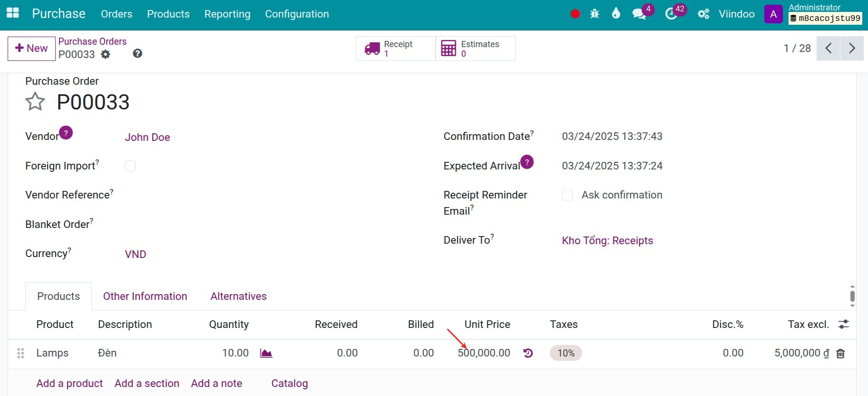Click Add a section

[147, 383]
